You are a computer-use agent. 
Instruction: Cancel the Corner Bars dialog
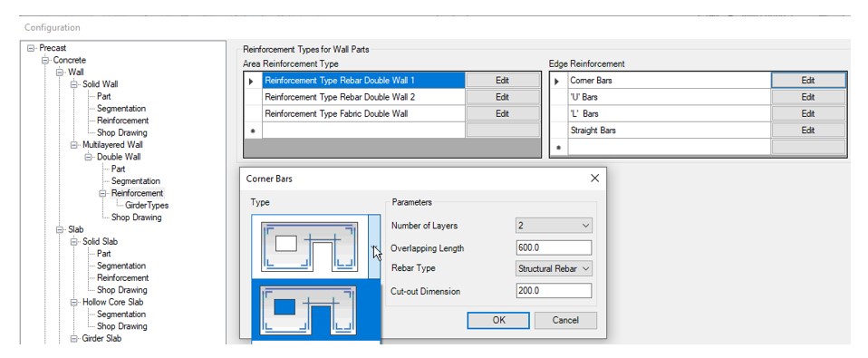tap(565, 320)
